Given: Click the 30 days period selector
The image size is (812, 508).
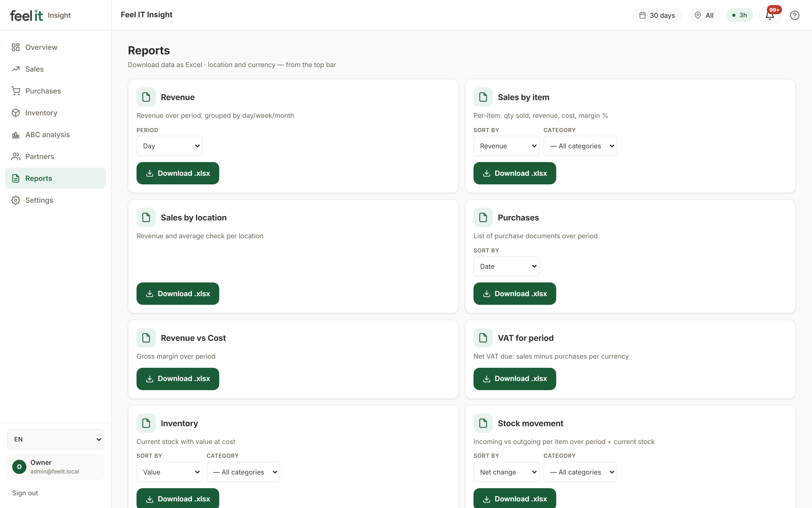Looking at the screenshot, I should click(x=657, y=15).
